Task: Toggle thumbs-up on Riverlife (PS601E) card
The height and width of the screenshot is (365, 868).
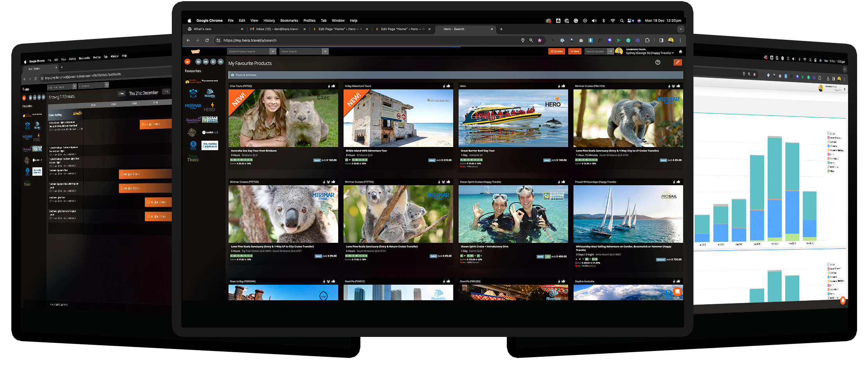Action: (x=448, y=282)
